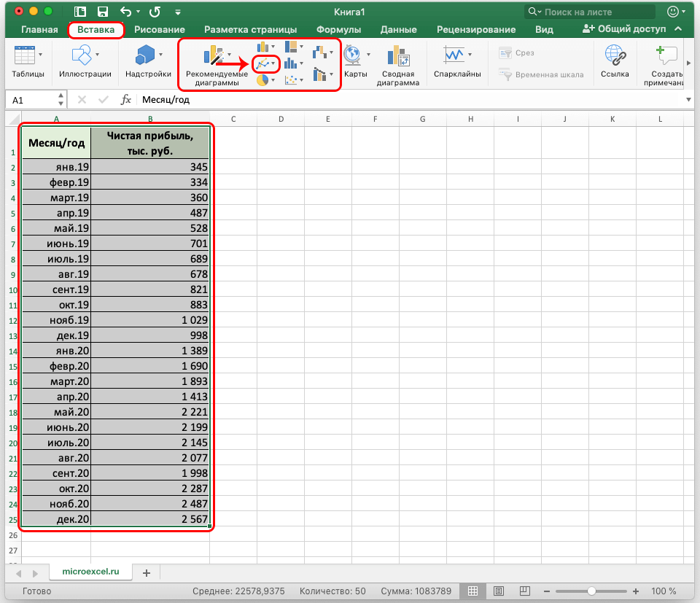700x603 pixels.
Task: Expand the Таблицы dropdown arrow
Action: pyautogui.click(x=41, y=55)
